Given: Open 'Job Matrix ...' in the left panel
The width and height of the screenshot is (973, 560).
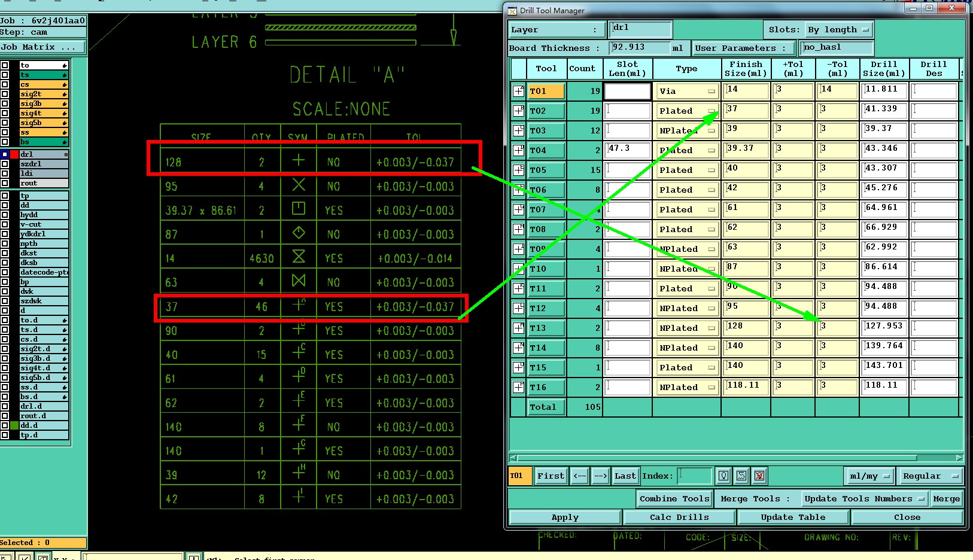Looking at the screenshot, I should click(42, 47).
